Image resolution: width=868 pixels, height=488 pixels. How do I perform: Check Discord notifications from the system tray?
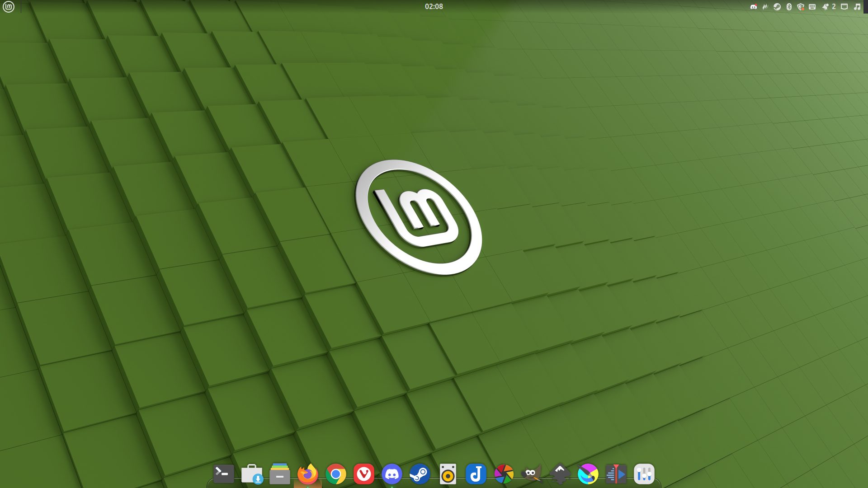[753, 7]
